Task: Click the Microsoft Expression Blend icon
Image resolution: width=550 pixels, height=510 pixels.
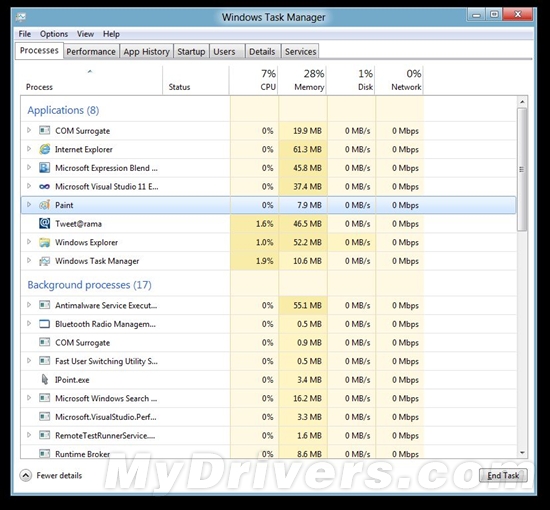Action: (x=45, y=168)
